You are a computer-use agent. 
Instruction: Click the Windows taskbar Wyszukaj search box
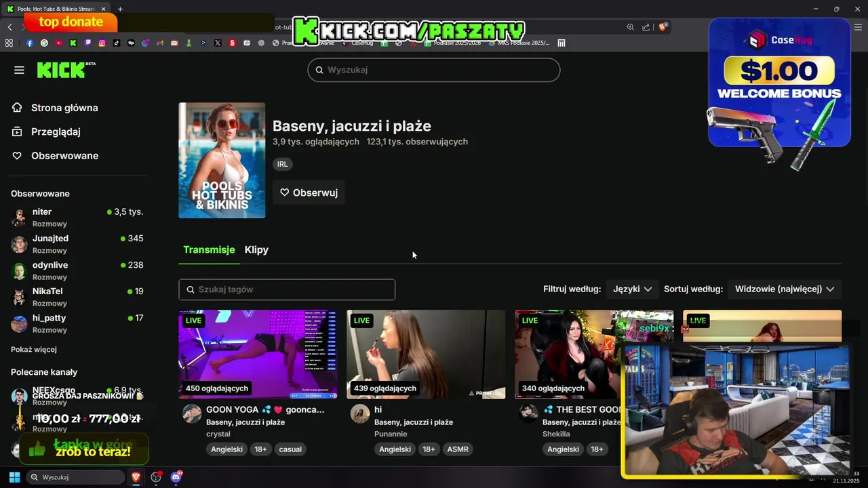coord(75,477)
